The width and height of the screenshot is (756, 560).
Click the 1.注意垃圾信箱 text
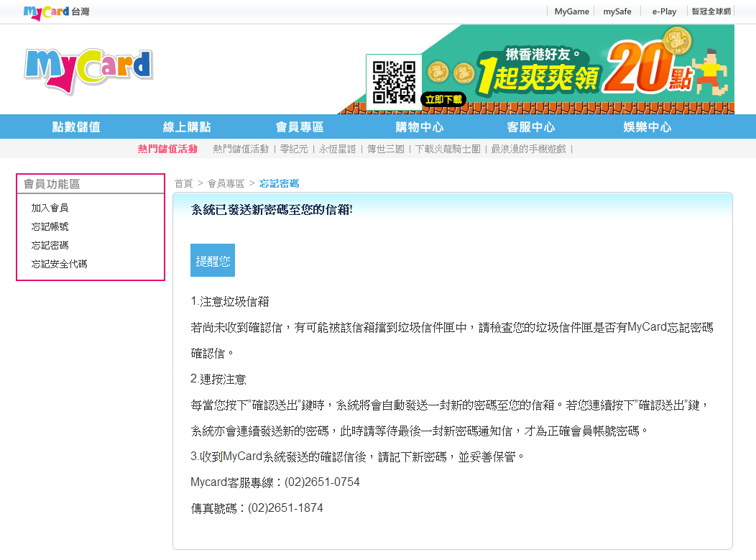[x=229, y=302]
